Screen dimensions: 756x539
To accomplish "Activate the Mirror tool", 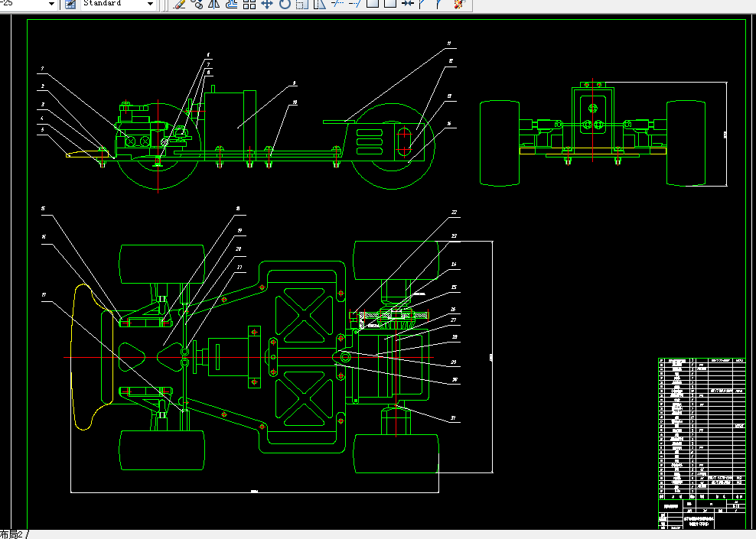I will tap(214, 5).
